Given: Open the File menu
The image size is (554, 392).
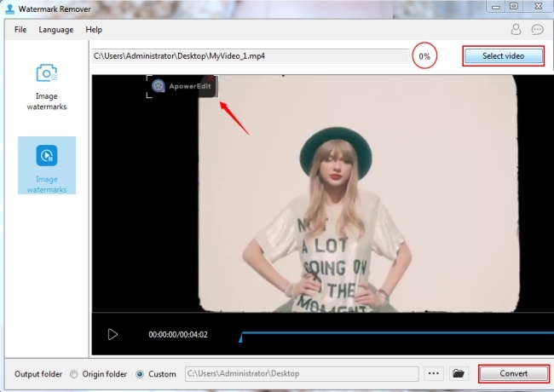Looking at the screenshot, I should [20, 29].
